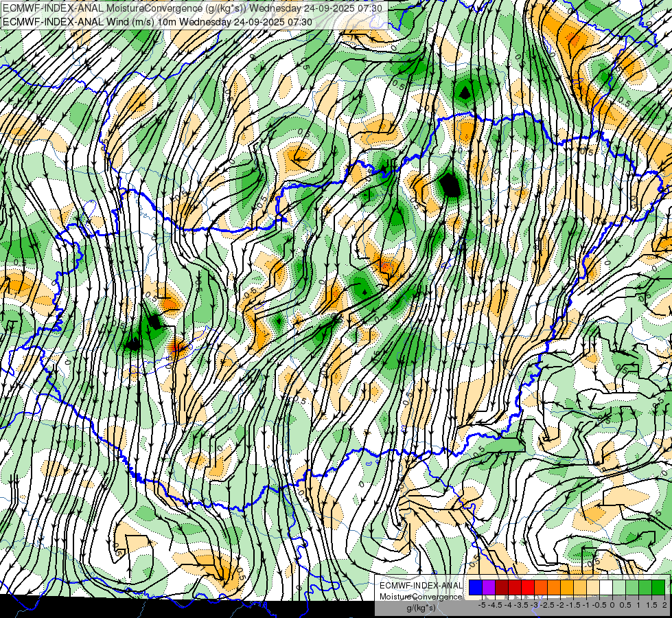Click the Wind (m/s) 10m title line
This screenshot has width=672, height=618.
157,21
